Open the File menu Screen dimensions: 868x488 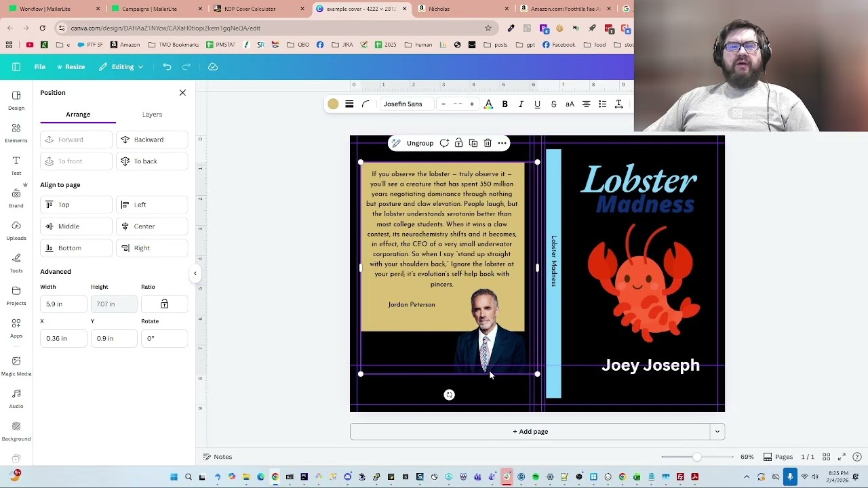pos(40,66)
